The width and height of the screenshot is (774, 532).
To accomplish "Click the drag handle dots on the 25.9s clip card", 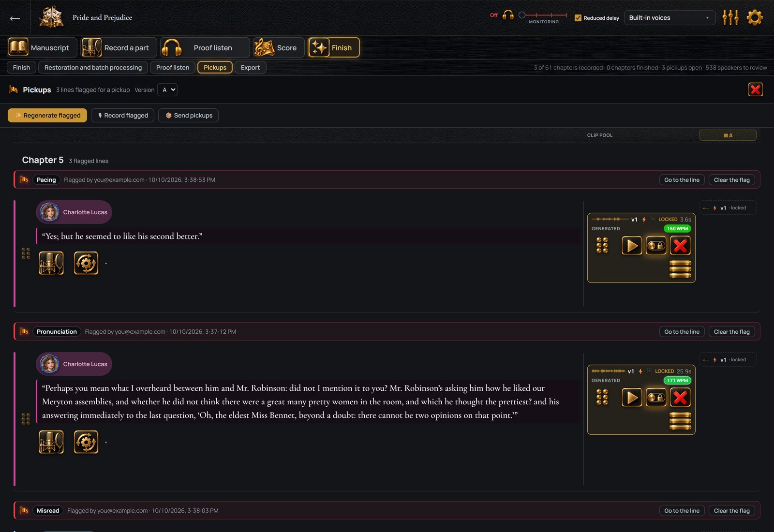I will [x=602, y=397].
